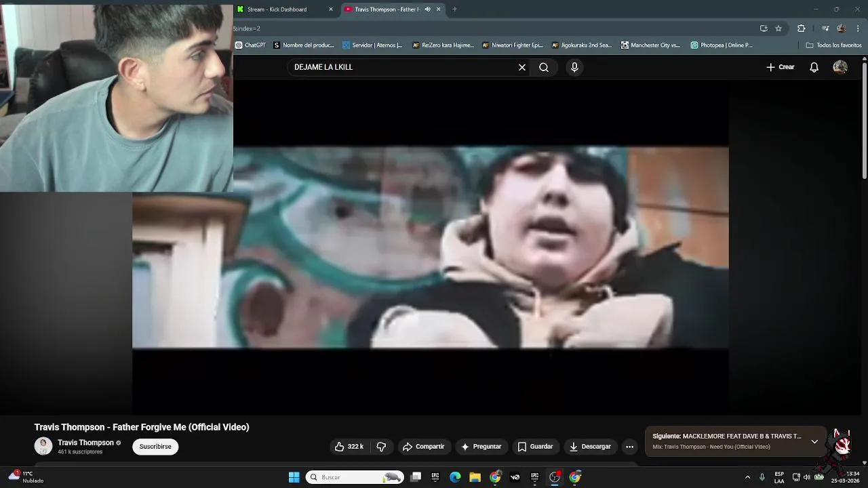Screen dimensions: 868x488
Task: Click the Chrome profile avatar in toolbar
Action: pos(842,28)
